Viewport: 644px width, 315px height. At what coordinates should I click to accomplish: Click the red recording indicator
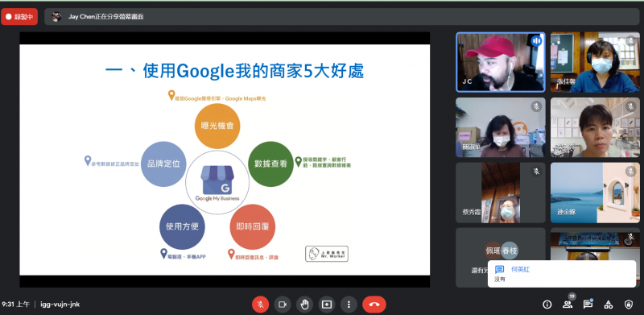19,17
